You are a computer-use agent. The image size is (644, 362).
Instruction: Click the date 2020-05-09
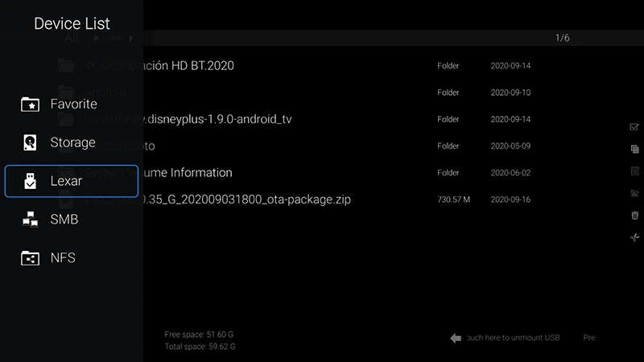click(510, 146)
